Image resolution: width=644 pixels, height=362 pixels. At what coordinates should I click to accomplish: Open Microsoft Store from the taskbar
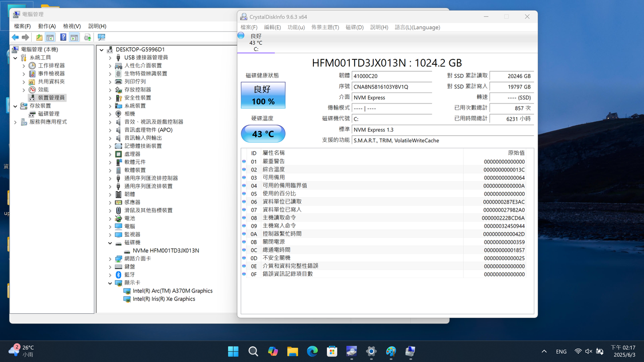[332, 351]
